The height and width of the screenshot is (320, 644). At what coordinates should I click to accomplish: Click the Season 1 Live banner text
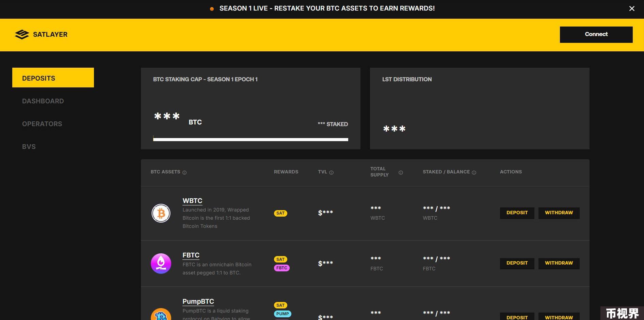click(x=327, y=9)
